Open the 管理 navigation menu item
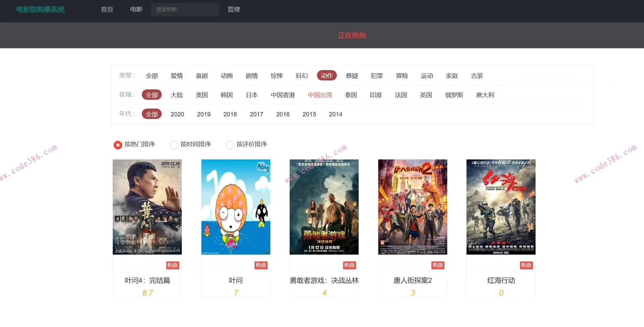 (233, 9)
